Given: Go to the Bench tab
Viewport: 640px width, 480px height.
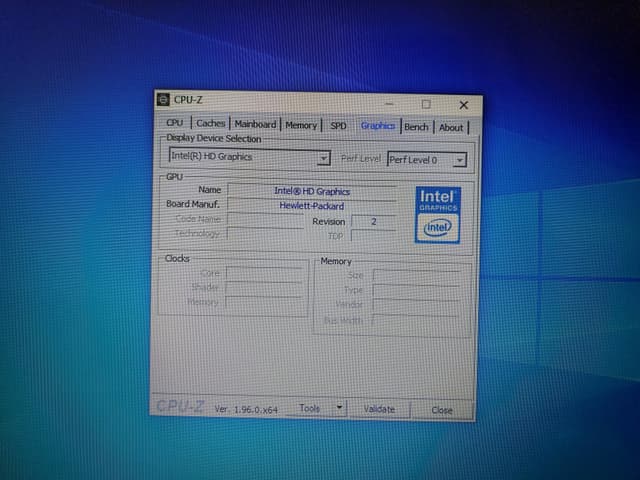Looking at the screenshot, I should [x=417, y=127].
